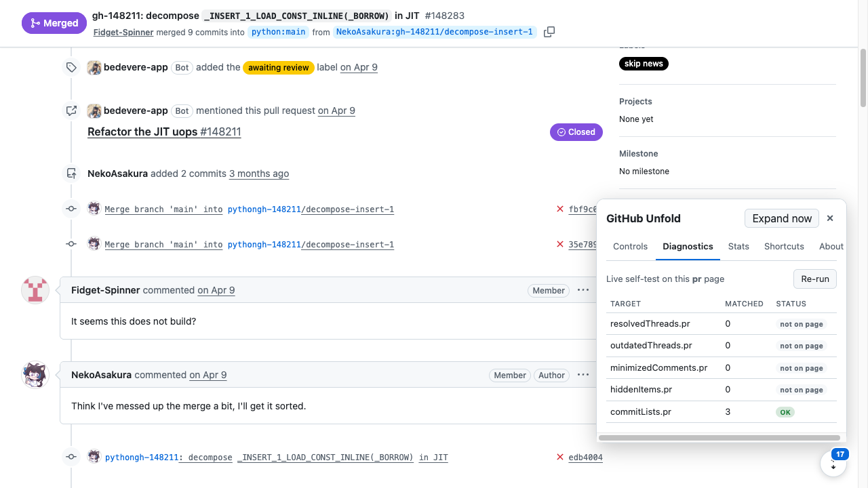This screenshot has width=868, height=488.
Task: Re-run the live self-test
Action: pyautogui.click(x=815, y=279)
